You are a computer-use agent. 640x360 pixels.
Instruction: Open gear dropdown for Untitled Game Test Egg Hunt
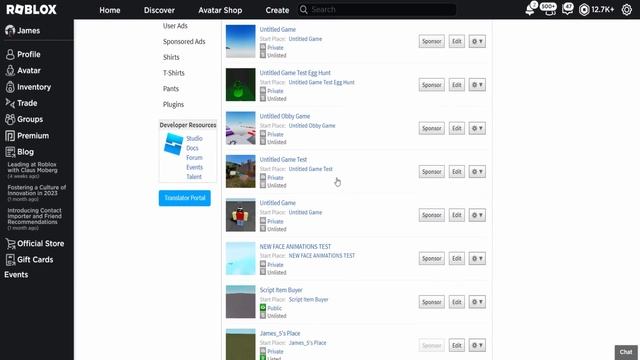pos(477,85)
